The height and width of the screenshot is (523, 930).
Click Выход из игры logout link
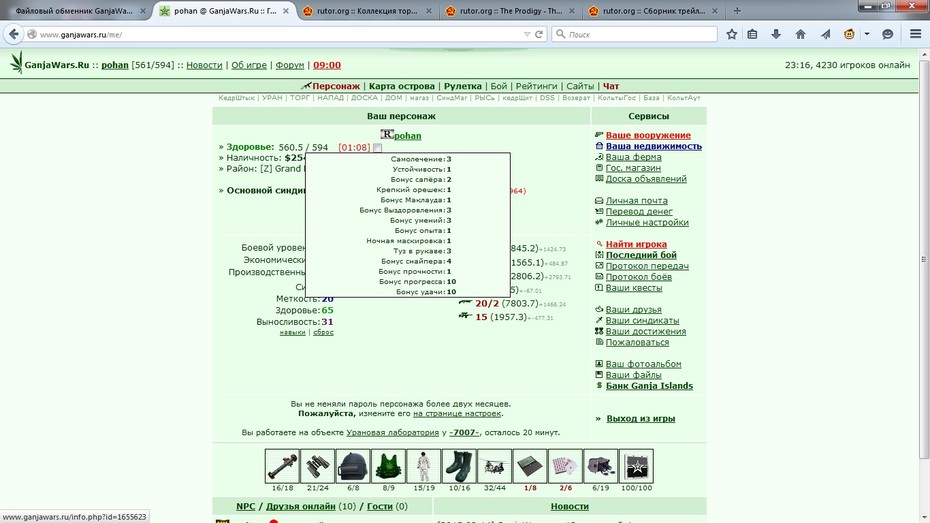click(x=641, y=419)
